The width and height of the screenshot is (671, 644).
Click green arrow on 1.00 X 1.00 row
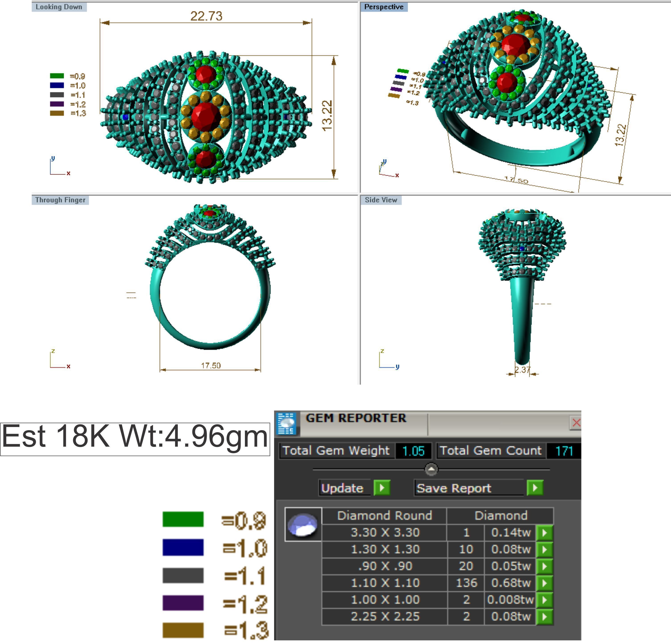pos(544,600)
